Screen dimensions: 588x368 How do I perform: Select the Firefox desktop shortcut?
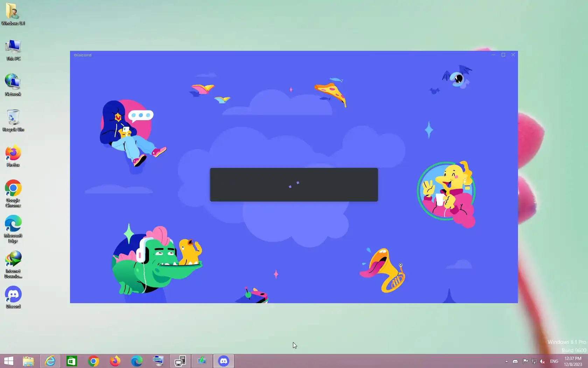tap(13, 156)
